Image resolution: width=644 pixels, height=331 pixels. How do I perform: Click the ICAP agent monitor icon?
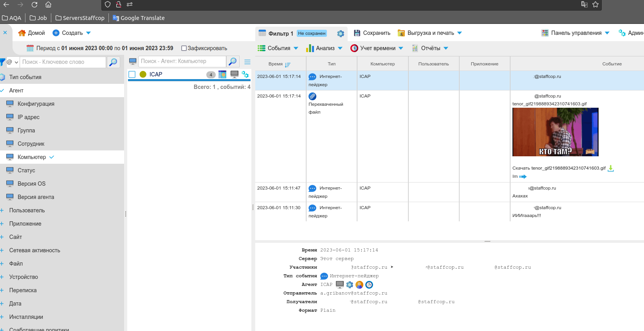235,74
